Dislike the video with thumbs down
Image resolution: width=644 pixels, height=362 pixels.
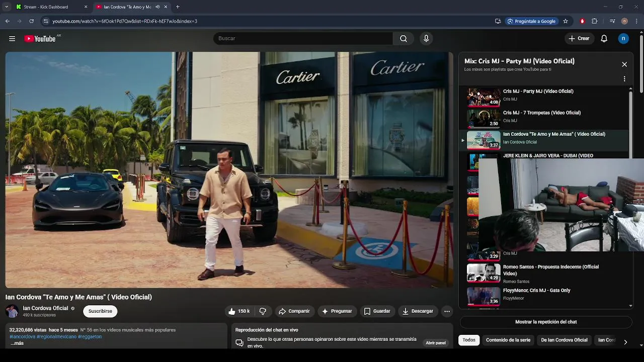[x=263, y=311]
